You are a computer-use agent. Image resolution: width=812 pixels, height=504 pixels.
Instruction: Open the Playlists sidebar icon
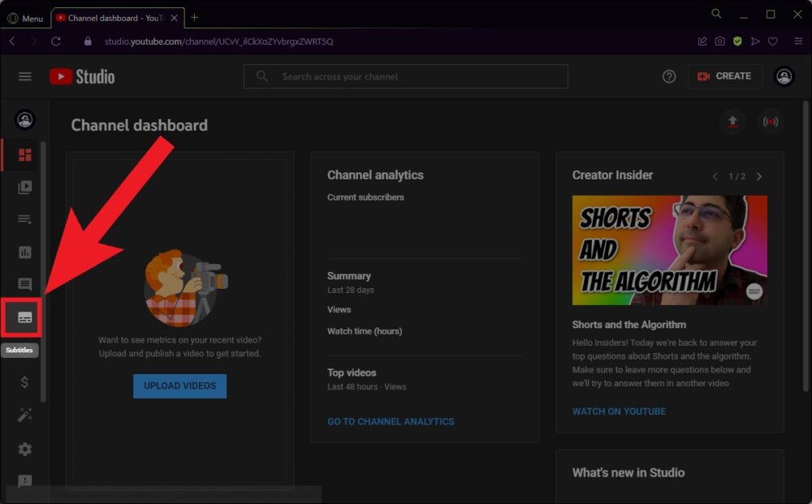tap(24, 220)
